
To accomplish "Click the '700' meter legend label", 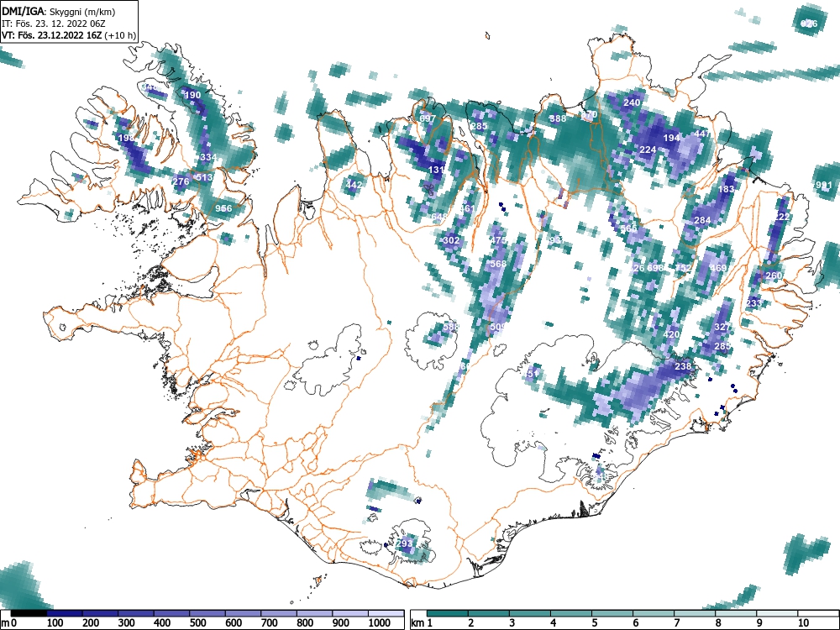I will pos(269,623).
